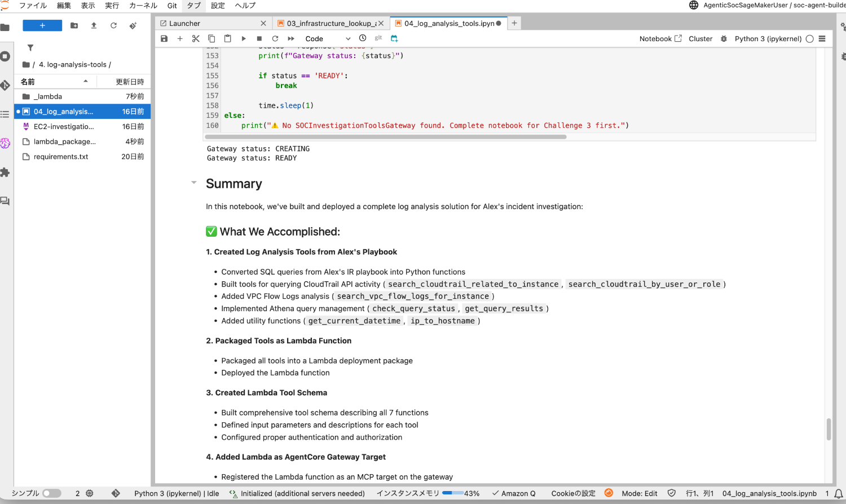Viewport: 846px width, 504px height.
Task: Toggle the シンプル simple mode switch
Action: tap(51, 493)
